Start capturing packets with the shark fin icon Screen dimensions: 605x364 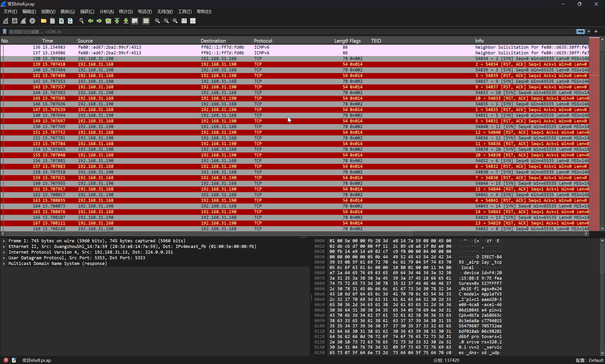(6, 21)
